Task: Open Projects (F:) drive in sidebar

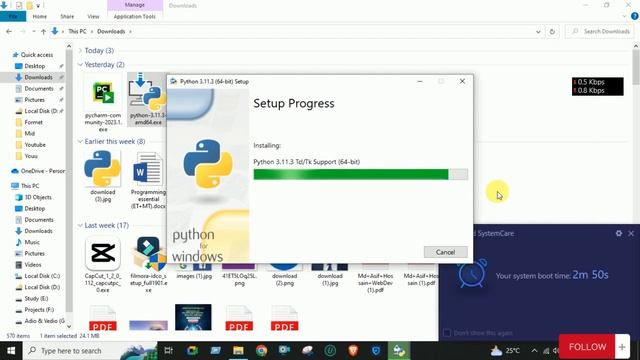Action: (x=39, y=310)
